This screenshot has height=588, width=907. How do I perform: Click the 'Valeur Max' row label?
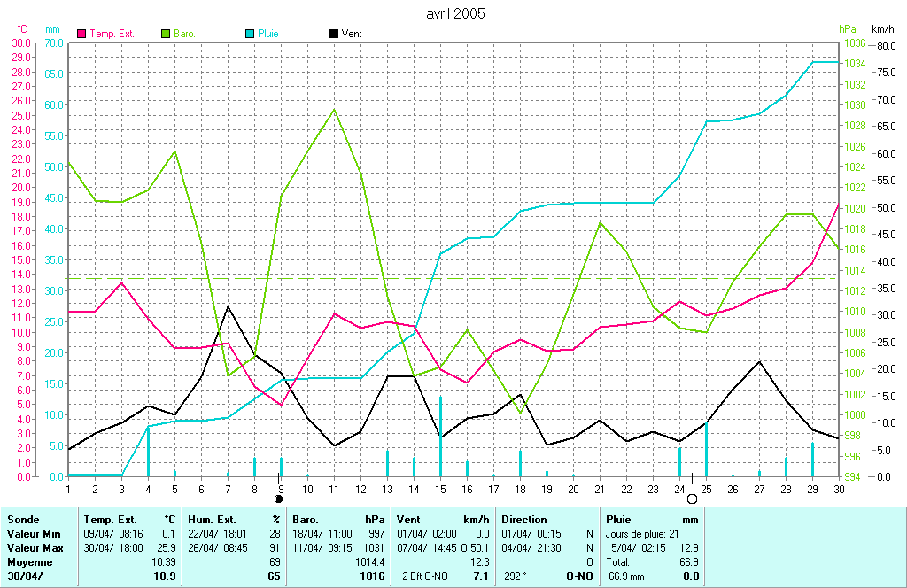click(34, 548)
